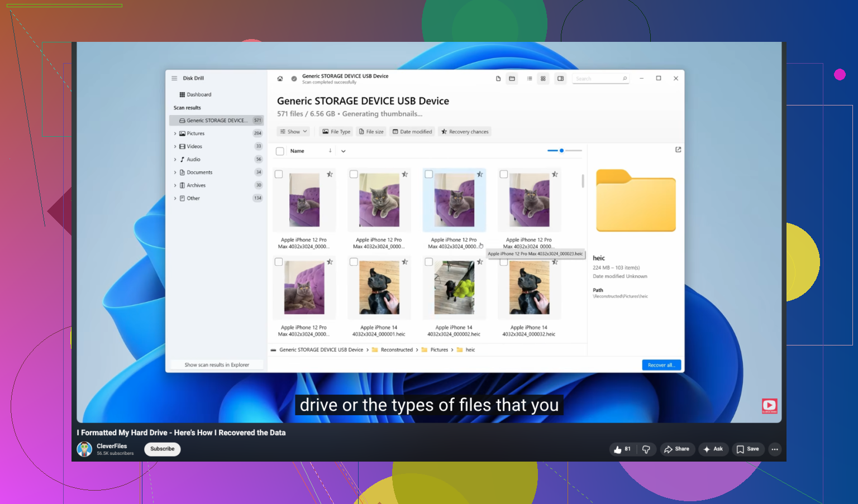Select Generic STORAGE DEVICE scan result
Screen dimensions: 858x504
point(216,121)
